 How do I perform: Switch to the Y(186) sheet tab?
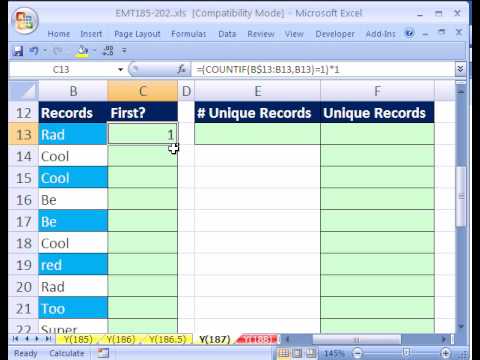coord(120,339)
